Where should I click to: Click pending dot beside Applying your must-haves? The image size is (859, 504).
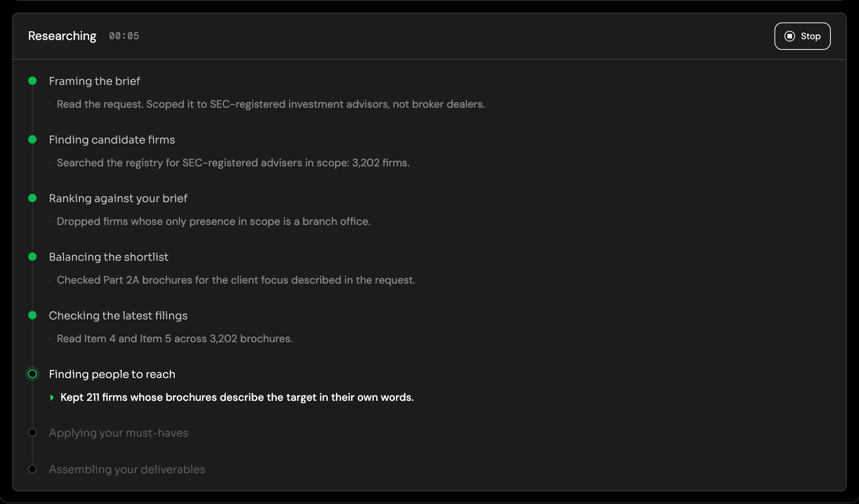point(32,432)
